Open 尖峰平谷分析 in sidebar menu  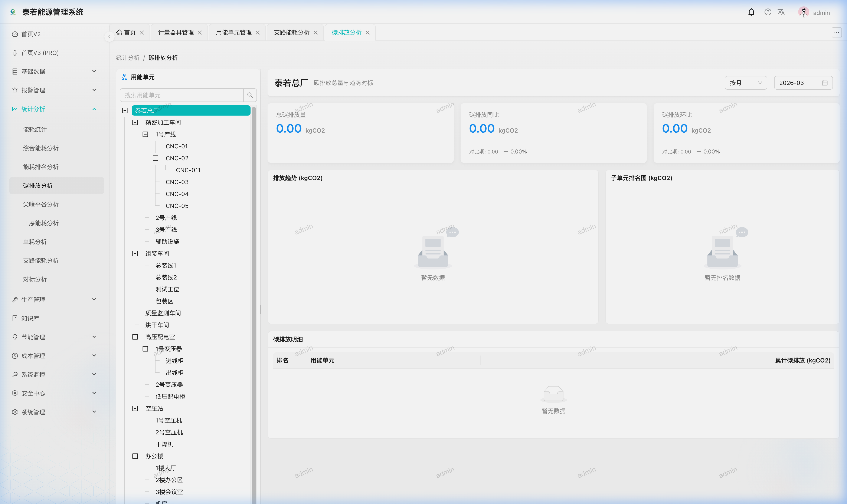[x=41, y=205]
